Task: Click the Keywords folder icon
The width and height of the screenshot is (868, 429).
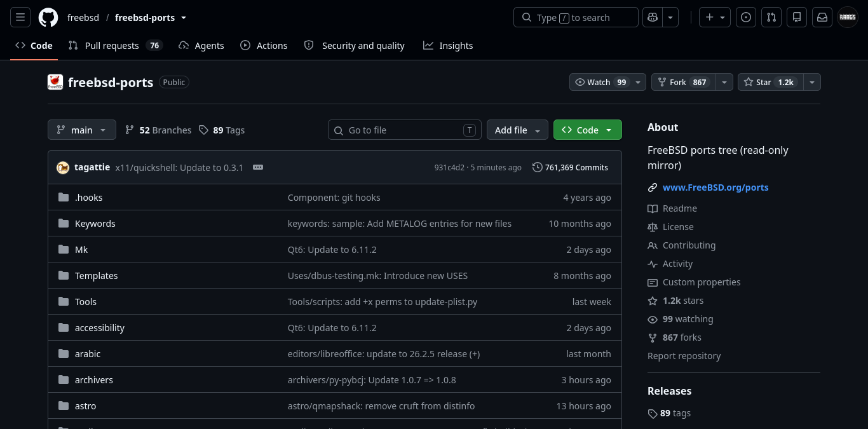Action: (64, 223)
